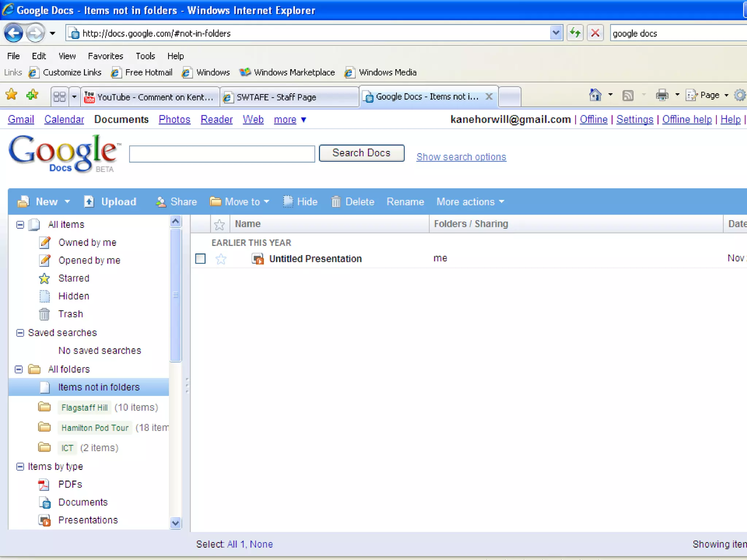Click Hide in Docs toolbar
The image size is (747, 560).
point(300,202)
